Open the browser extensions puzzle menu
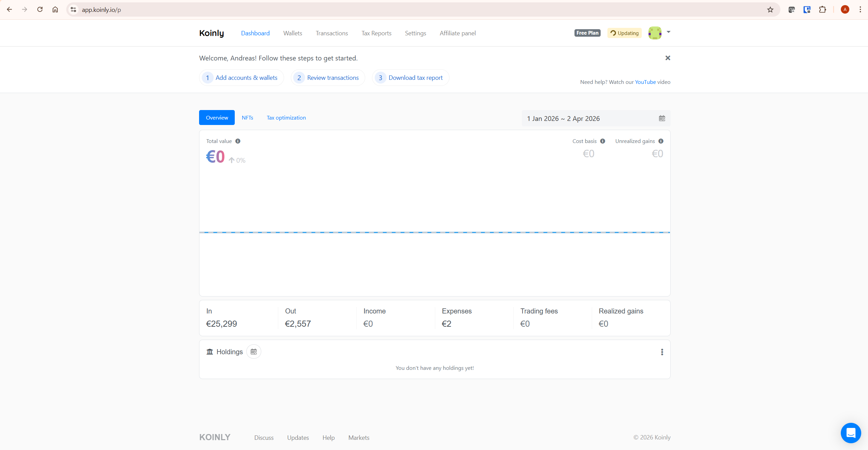 (x=822, y=9)
